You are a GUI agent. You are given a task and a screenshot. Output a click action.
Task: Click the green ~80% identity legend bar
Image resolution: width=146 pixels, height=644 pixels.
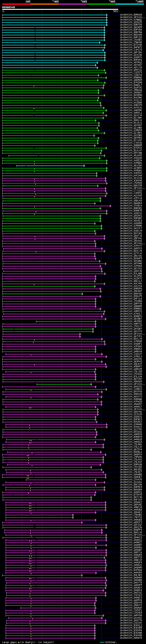[x=101, y=4]
